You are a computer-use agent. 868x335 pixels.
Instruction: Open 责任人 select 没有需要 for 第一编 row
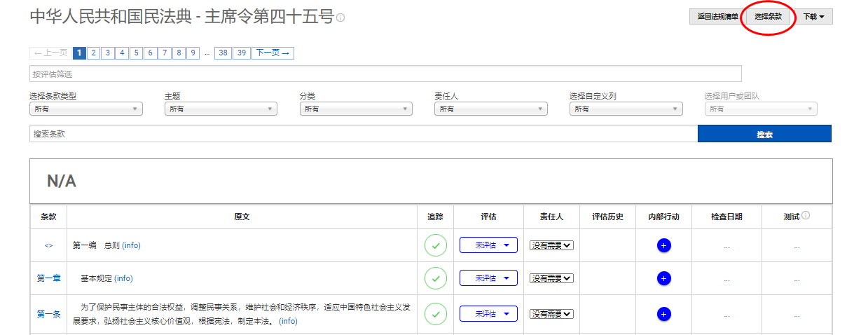coord(551,245)
